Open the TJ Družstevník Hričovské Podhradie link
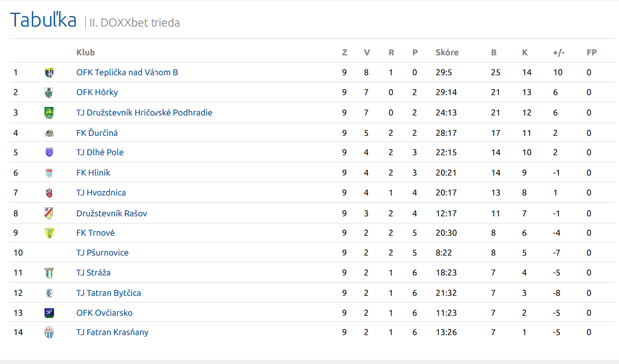 tap(145, 113)
